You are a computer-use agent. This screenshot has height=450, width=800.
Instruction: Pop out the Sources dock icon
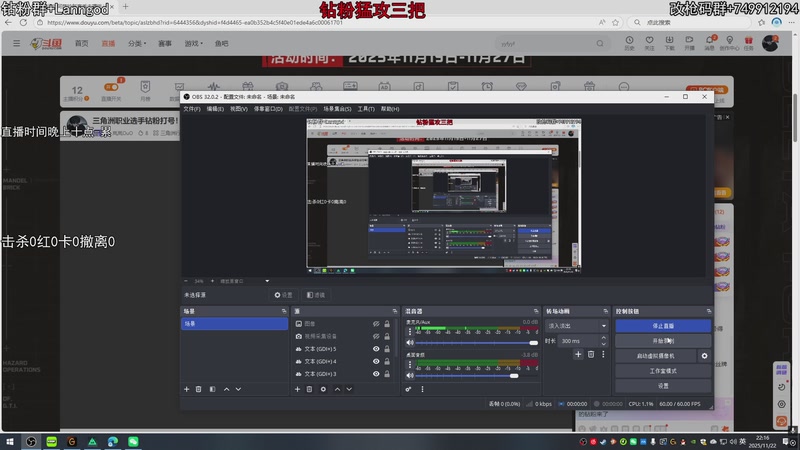pos(395,311)
